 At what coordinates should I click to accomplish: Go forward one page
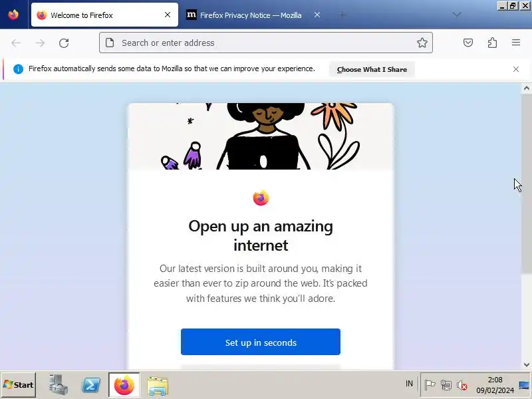click(x=40, y=43)
